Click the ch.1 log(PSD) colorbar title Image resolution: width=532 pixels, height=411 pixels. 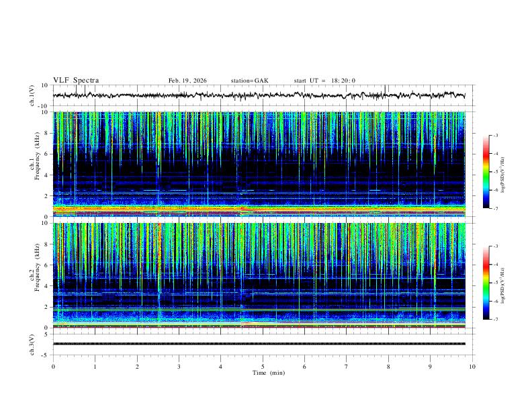click(503, 175)
